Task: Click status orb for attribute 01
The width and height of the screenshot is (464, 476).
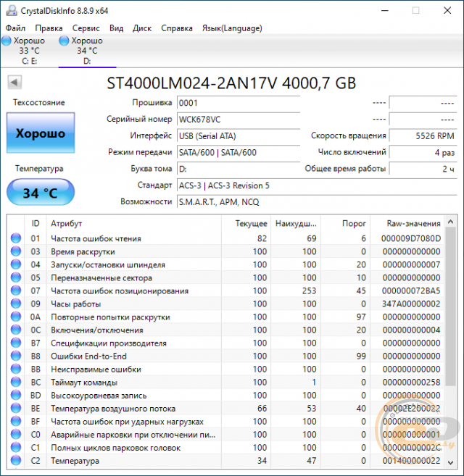Action: [16, 238]
